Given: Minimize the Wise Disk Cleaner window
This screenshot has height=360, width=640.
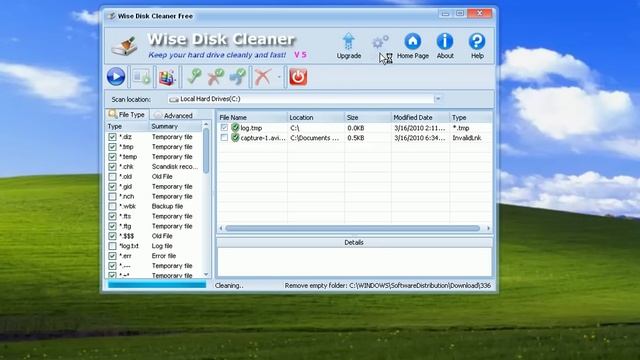Looking at the screenshot, I should 445,14.
